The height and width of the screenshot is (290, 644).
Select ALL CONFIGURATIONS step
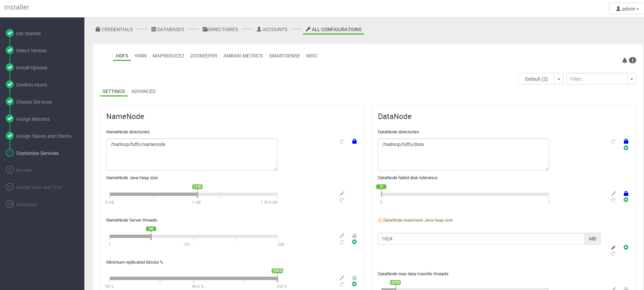pos(333,29)
